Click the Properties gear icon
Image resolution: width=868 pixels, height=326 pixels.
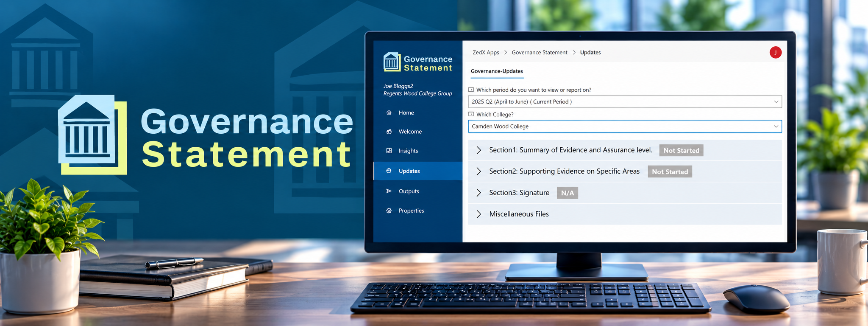pyautogui.click(x=389, y=211)
